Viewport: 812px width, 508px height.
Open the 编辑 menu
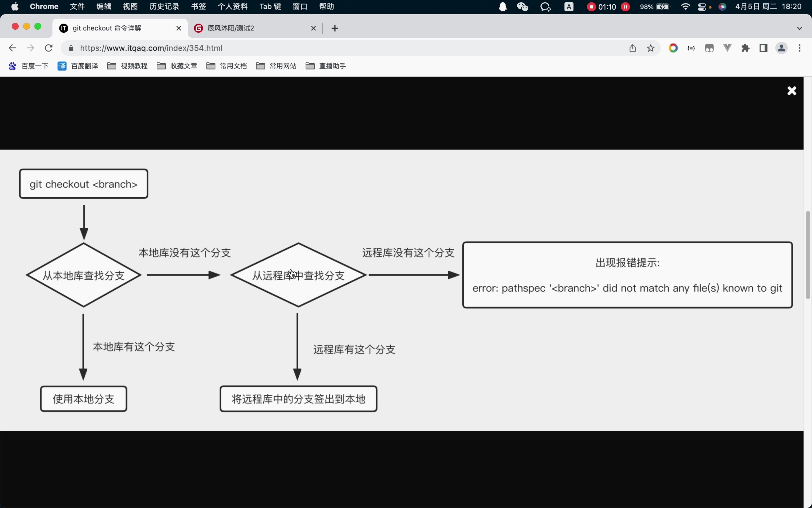104,7
